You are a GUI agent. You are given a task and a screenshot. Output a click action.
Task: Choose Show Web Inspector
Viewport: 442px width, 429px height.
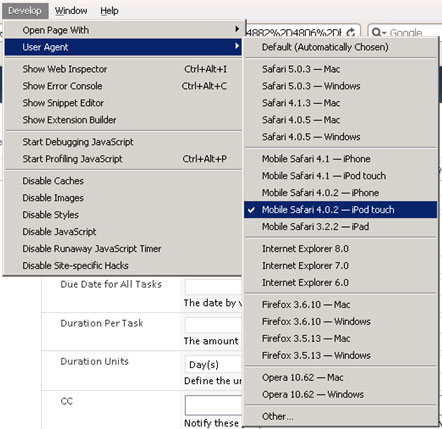tap(123, 69)
